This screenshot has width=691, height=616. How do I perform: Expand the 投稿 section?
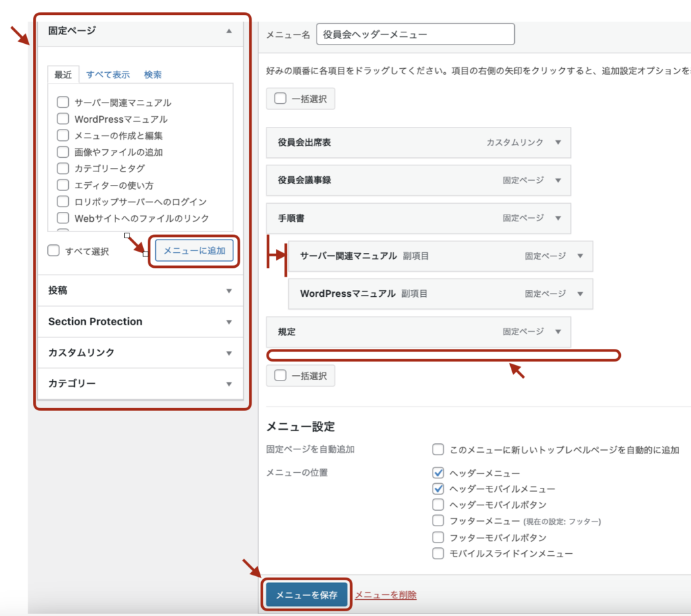[229, 291]
